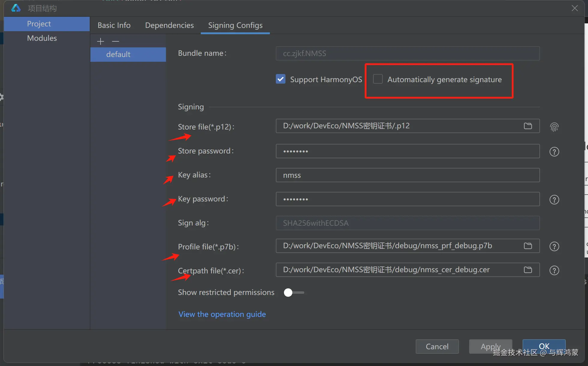The height and width of the screenshot is (366, 588).
Task: Open the help icon next to Profile file
Action: pos(554,246)
